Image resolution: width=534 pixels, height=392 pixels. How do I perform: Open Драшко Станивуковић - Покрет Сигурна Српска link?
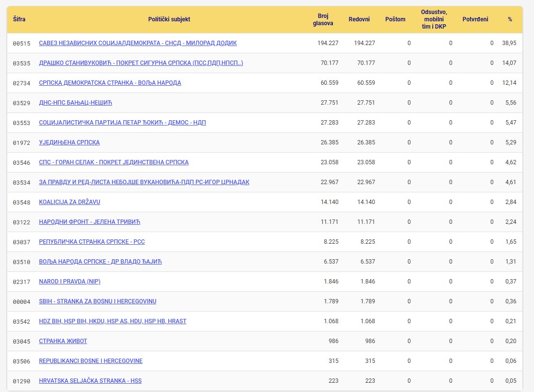(141, 63)
